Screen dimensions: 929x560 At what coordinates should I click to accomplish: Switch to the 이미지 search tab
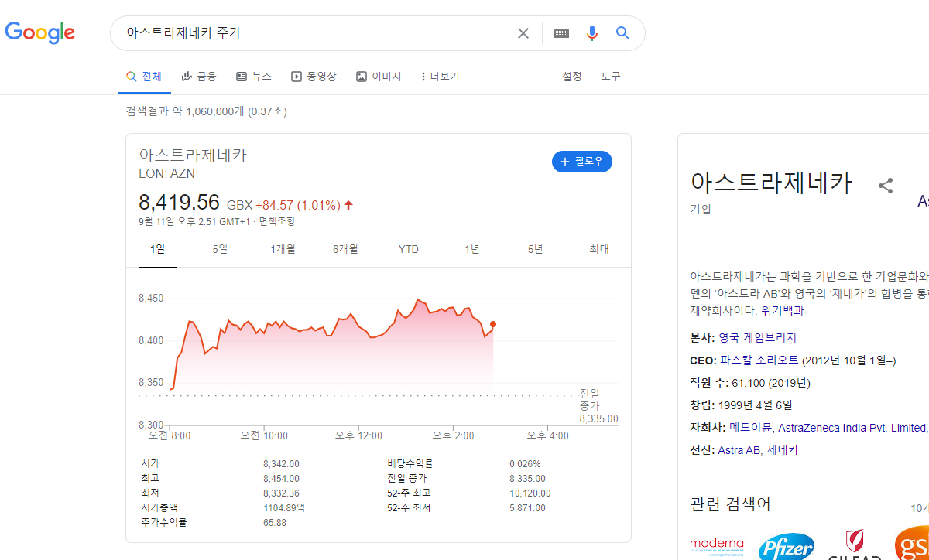click(379, 77)
